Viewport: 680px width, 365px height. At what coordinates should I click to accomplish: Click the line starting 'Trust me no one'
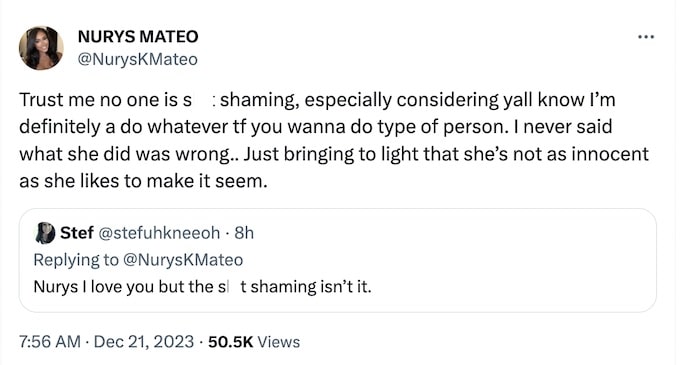pos(317,100)
